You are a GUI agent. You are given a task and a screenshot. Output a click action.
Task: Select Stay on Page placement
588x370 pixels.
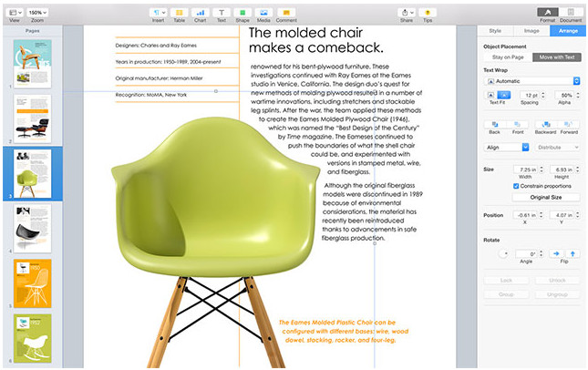pyautogui.click(x=508, y=57)
